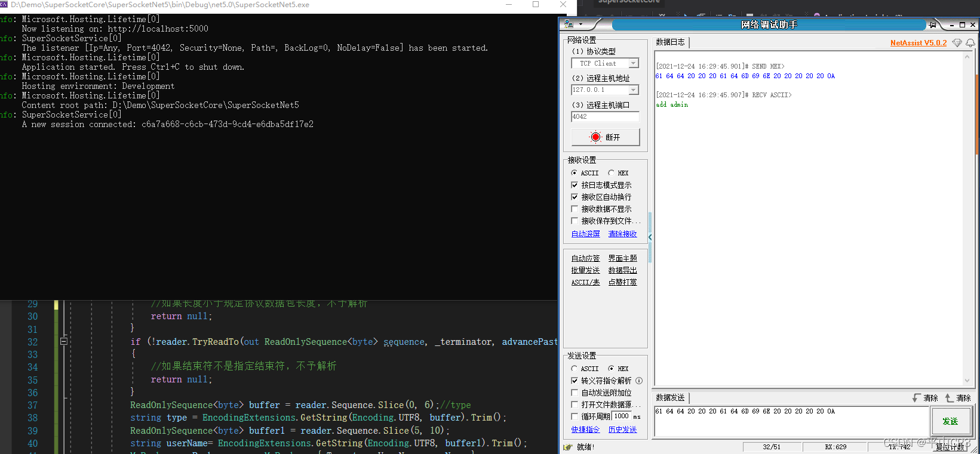The height and width of the screenshot is (454, 980).
Task: Click the sent hex line in data log
Action: [x=745, y=76]
